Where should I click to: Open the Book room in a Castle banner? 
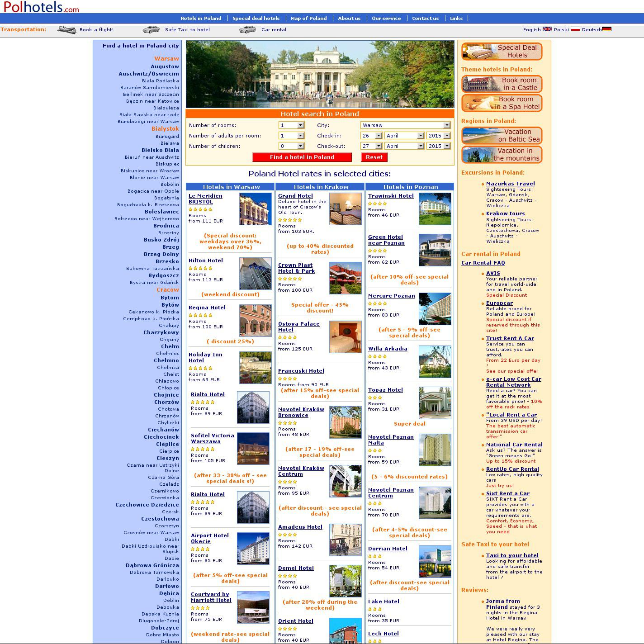pyautogui.click(x=502, y=84)
